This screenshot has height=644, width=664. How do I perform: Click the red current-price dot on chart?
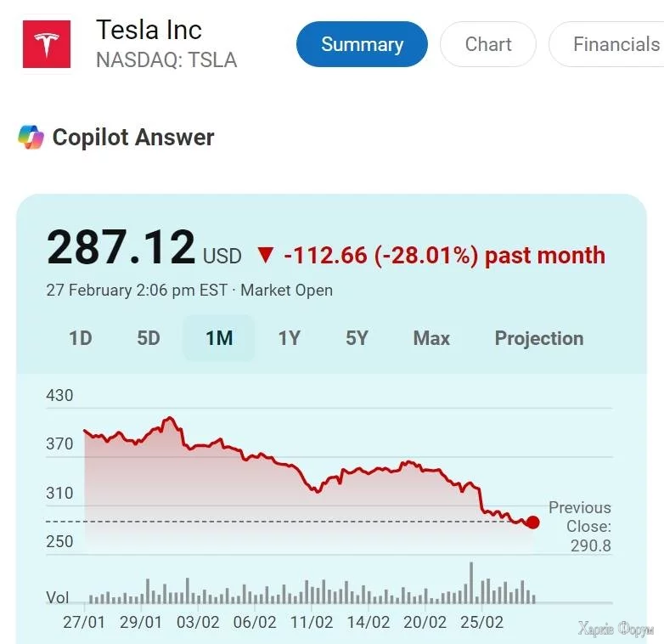533,523
